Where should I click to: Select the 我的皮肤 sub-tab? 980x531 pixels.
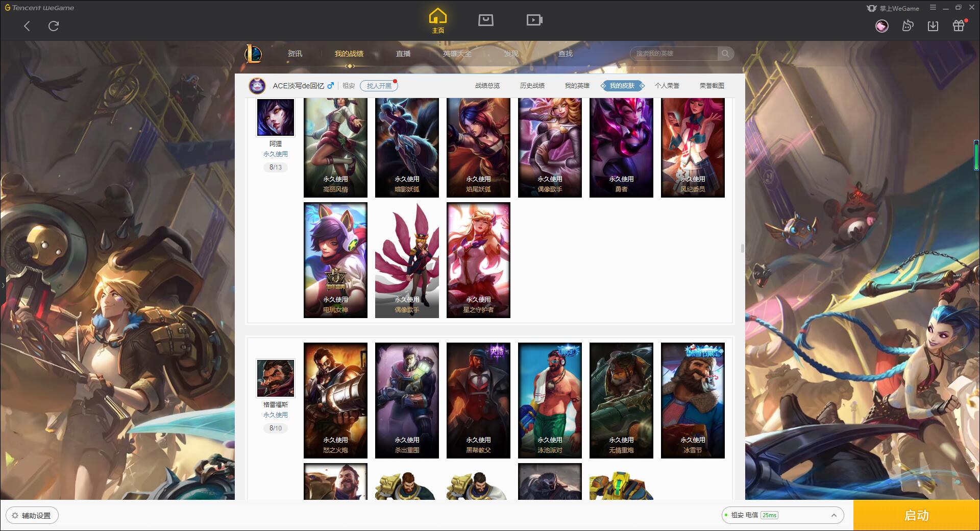(622, 86)
